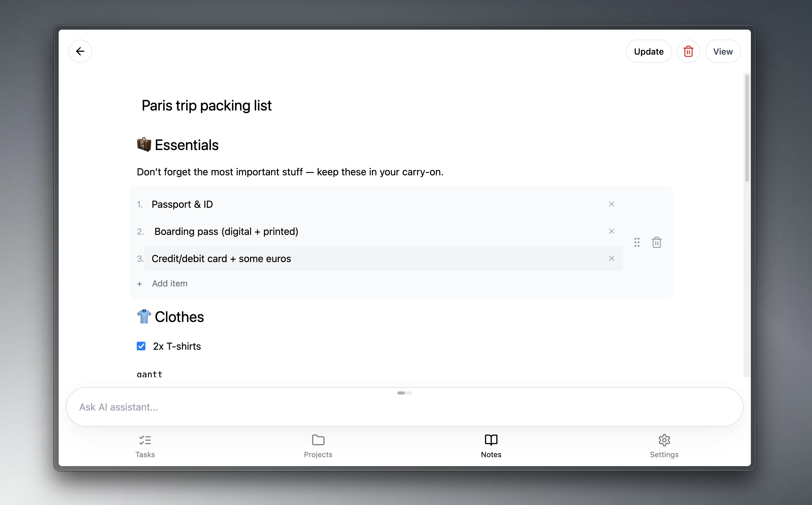Click the vertical scrollbar on the right
The height and width of the screenshot is (505, 812).
pos(747,128)
